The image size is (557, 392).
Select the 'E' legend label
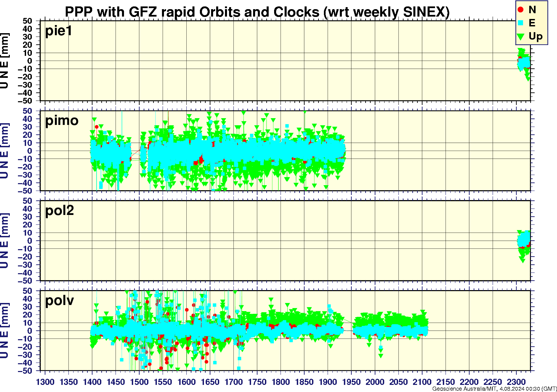point(532,23)
